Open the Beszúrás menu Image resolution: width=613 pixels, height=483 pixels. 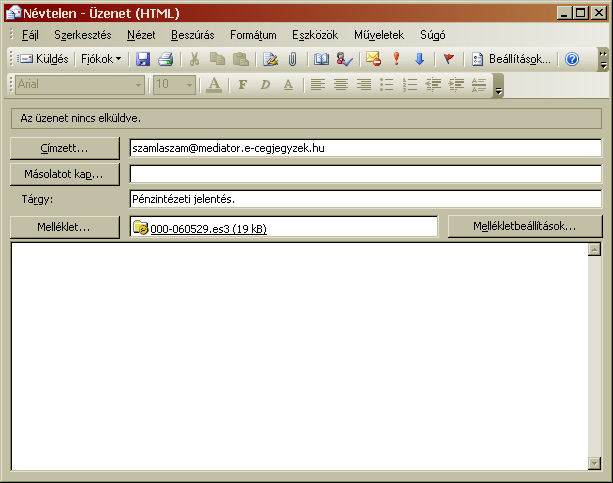tap(193, 34)
